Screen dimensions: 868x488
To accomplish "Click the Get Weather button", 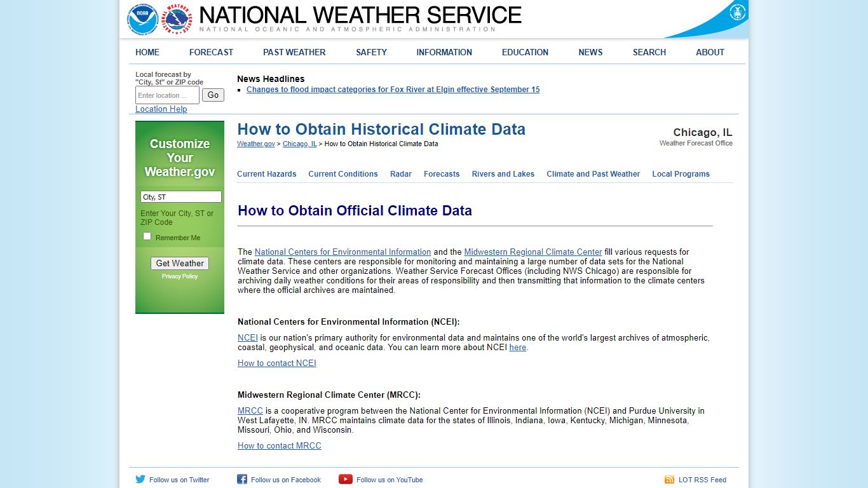I will click(x=180, y=263).
